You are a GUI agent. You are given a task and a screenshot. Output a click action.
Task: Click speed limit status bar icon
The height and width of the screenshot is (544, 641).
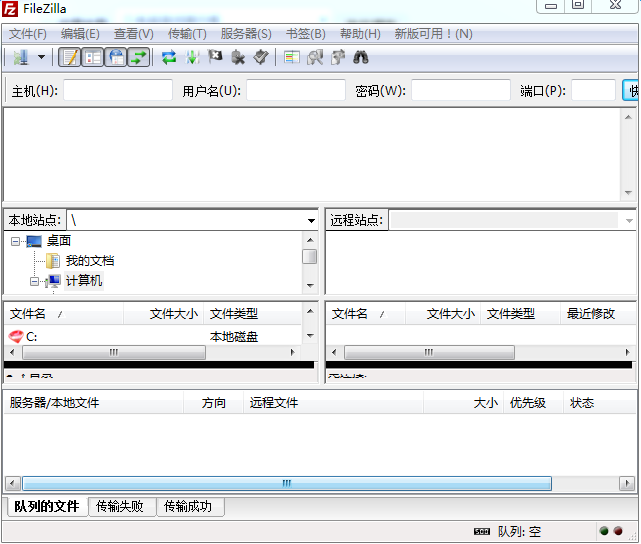[x=482, y=532]
